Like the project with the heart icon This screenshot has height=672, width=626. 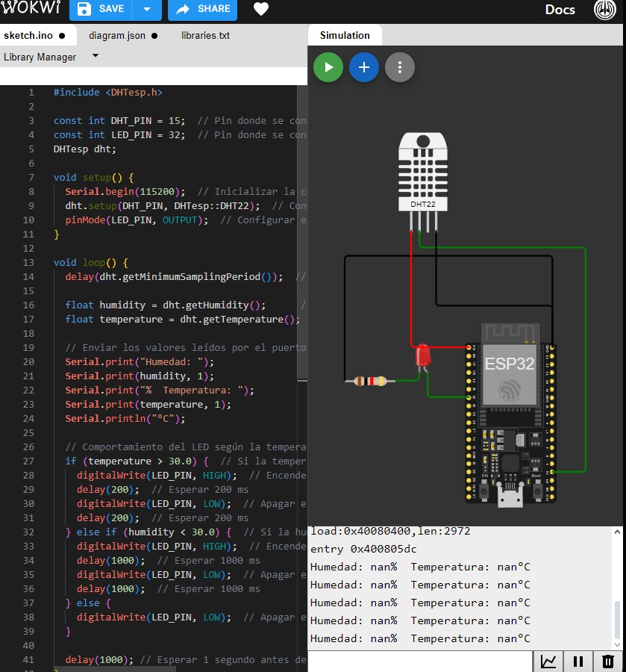(x=260, y=9)
